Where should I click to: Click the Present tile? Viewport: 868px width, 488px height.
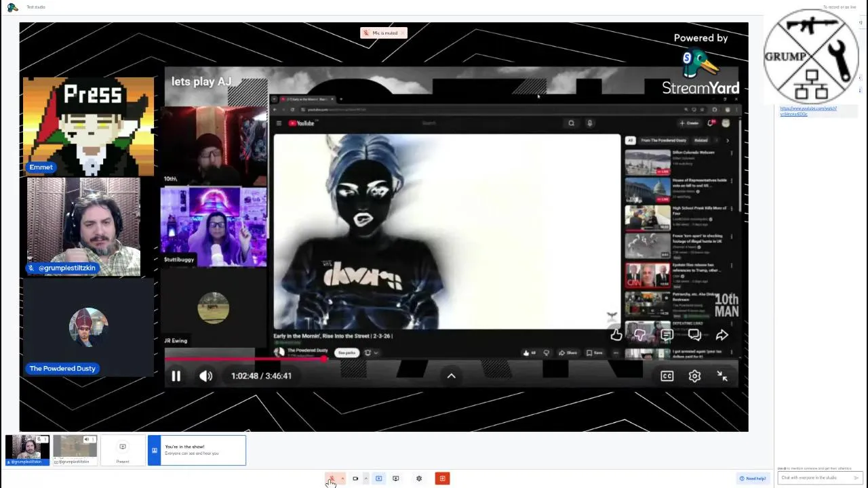point(123,451)
